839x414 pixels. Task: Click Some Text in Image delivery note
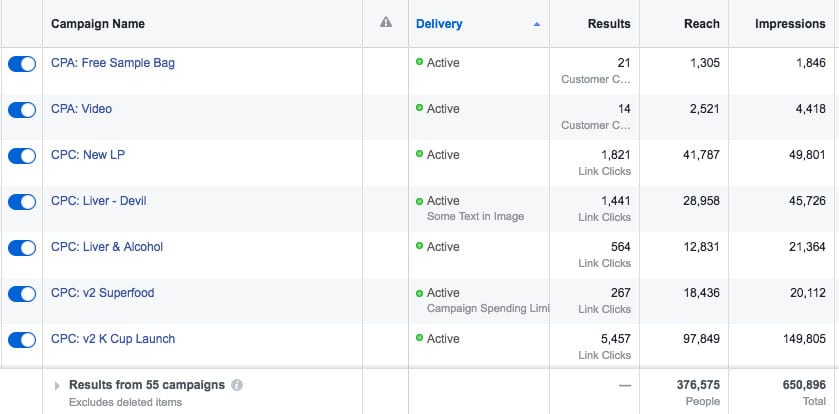(475, 217)
